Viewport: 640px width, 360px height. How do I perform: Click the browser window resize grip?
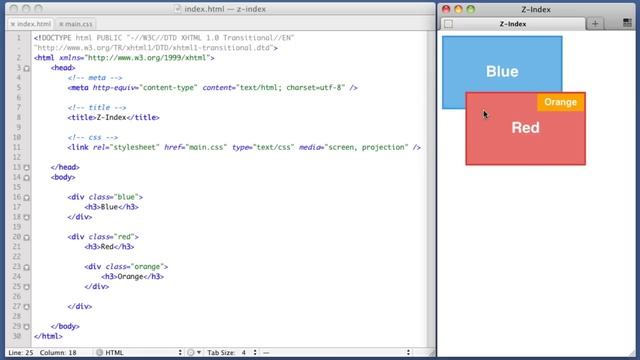(632, 352)
